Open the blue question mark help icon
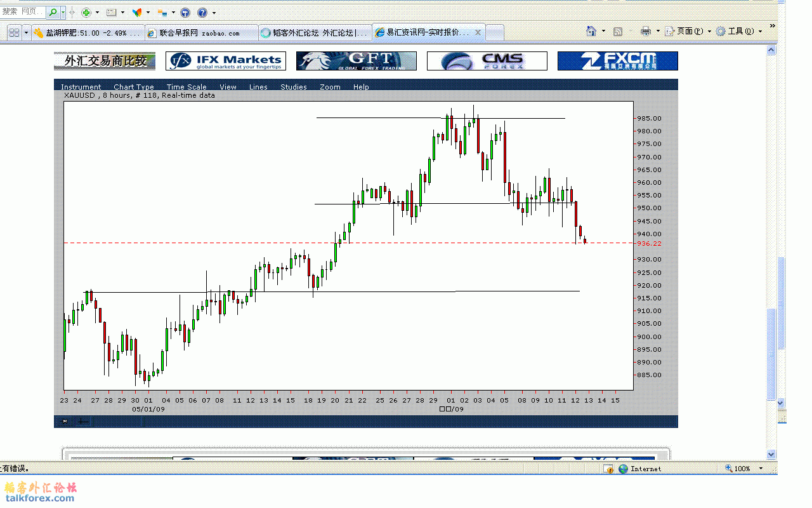The width and height of the screenshot is (812, 508). [x=202, y=12]
